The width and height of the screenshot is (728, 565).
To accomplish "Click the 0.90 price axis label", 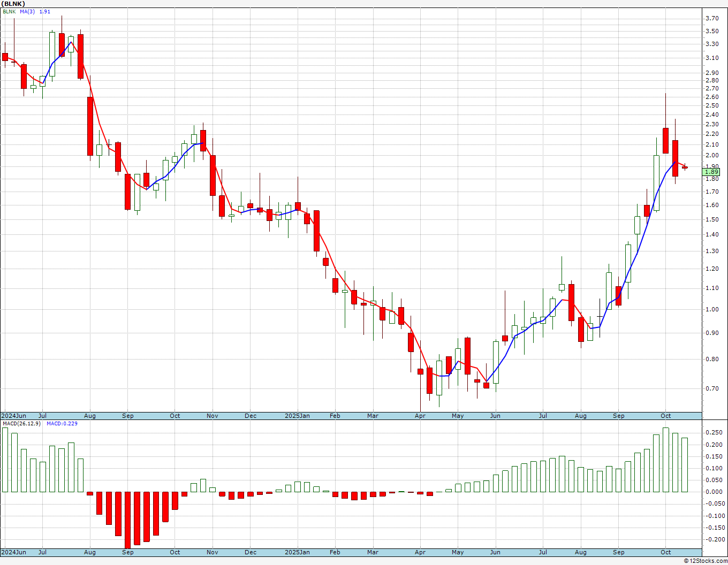I will tap(712, 333).
